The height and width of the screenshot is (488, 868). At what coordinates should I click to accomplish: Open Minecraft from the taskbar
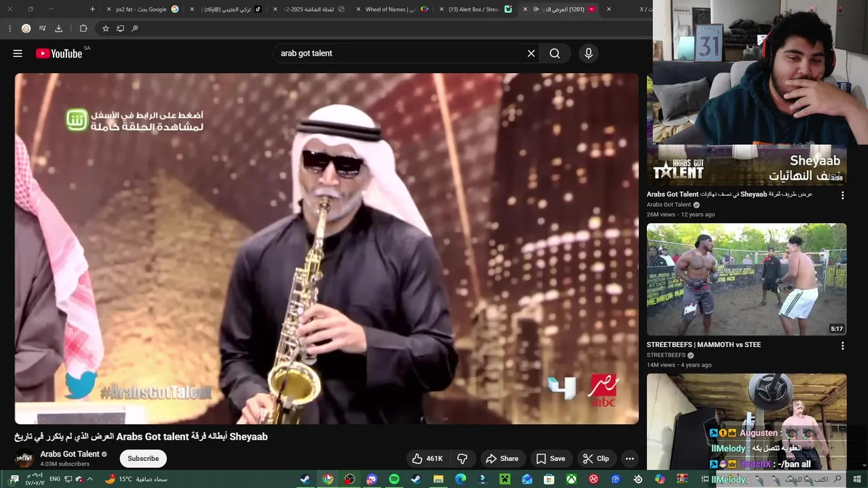coord(505,479)
